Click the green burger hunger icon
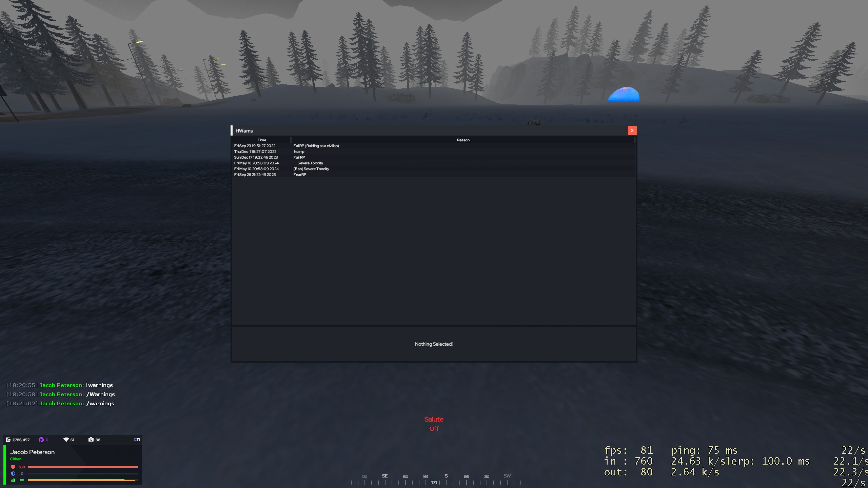Screen dimensions: 868x488 [x=13, y=480]
